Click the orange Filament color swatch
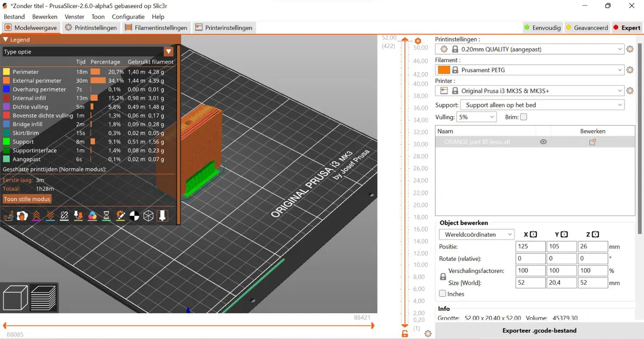 pos(444,70)
